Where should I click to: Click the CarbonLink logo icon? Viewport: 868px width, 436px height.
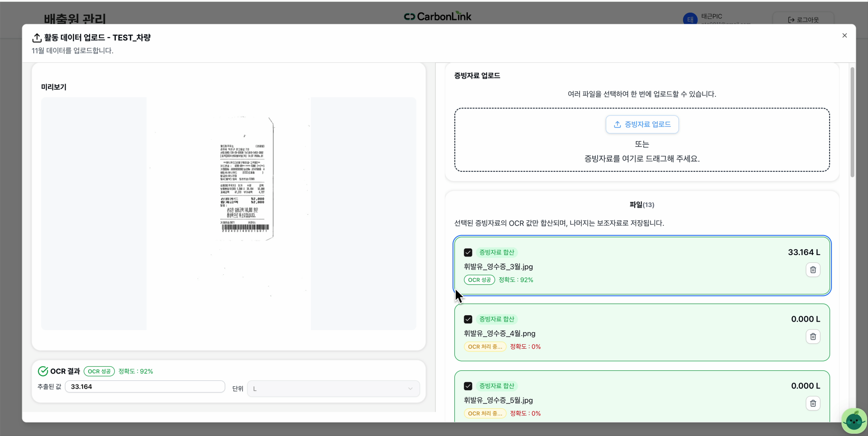point(410,16)
